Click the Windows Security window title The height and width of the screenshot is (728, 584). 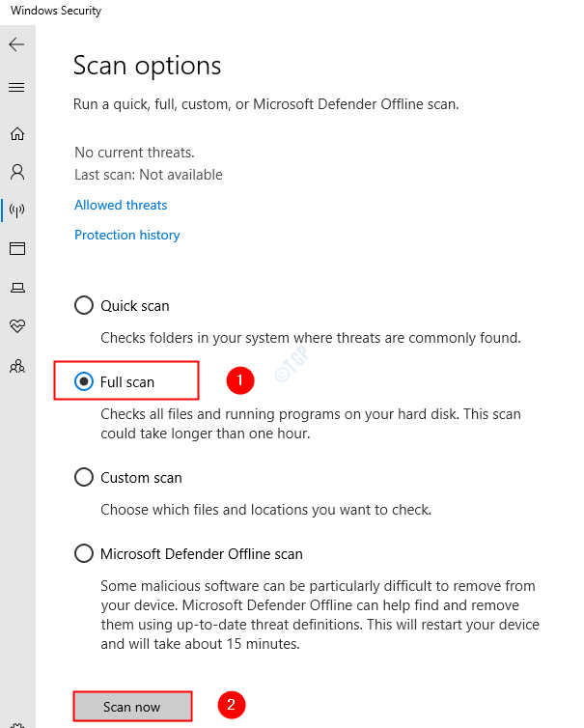point(56,11)
